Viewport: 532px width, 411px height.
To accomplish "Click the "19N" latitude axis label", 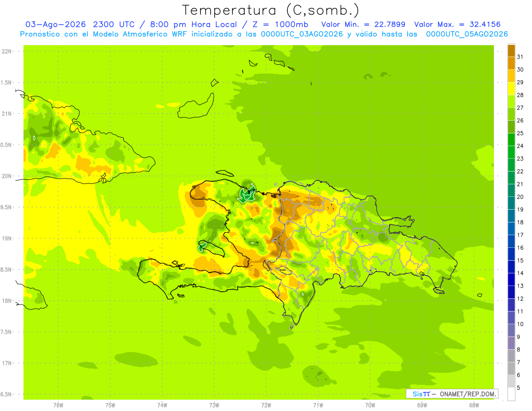I will (x=7, y=238).
